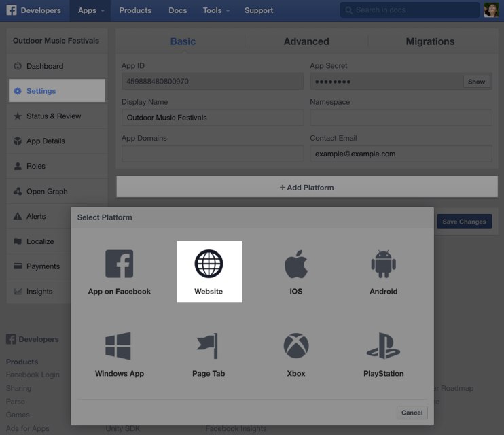Click Add Platform button
The width and height of the screenshot is (504, 435).
point(307,187)
